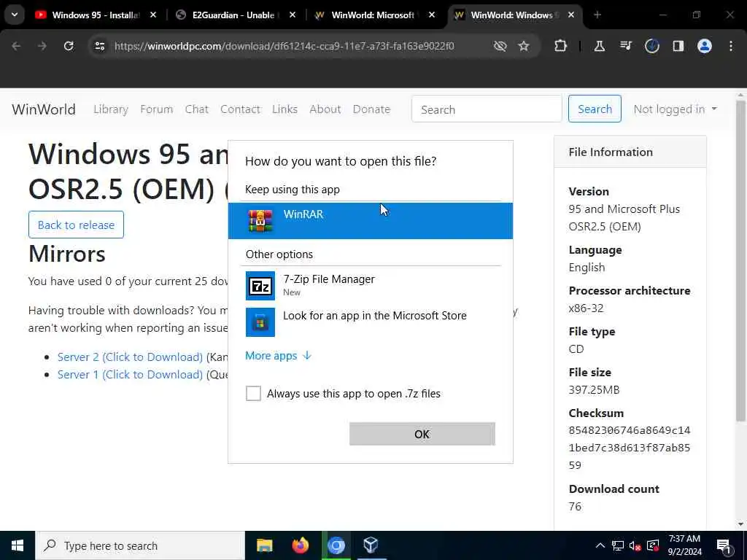The image size is (747, 560).
Task: Open Chat in site navigation
Action: [x=197, y=109]
